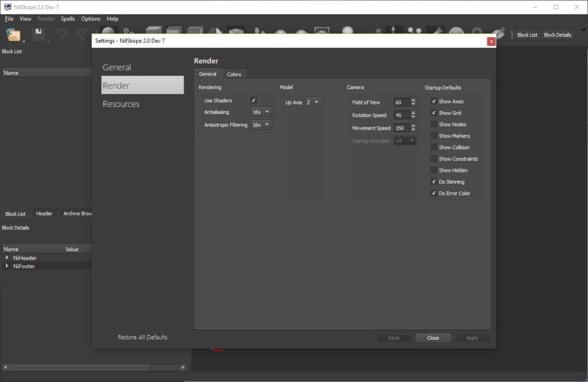Uncheck the Do Error Color checkbox
The width and height of the screenshot is (588, 382).
pos(434,193)
